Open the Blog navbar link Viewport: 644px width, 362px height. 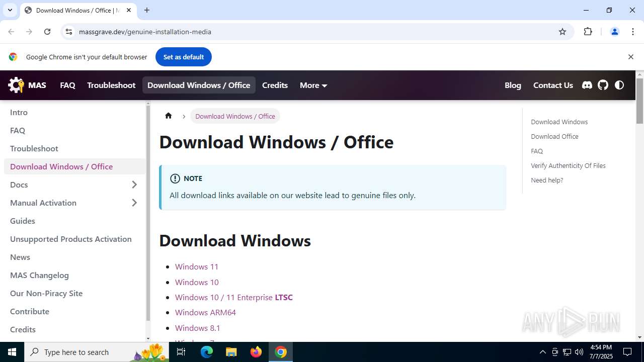[x=513, y=85]
